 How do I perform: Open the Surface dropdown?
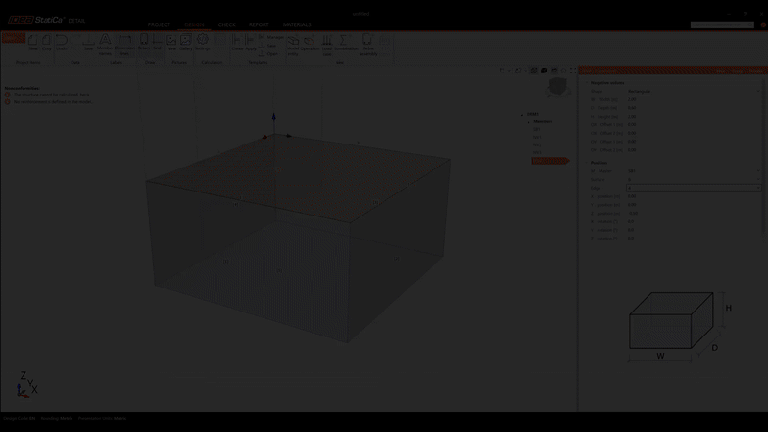tap(694, 180)
